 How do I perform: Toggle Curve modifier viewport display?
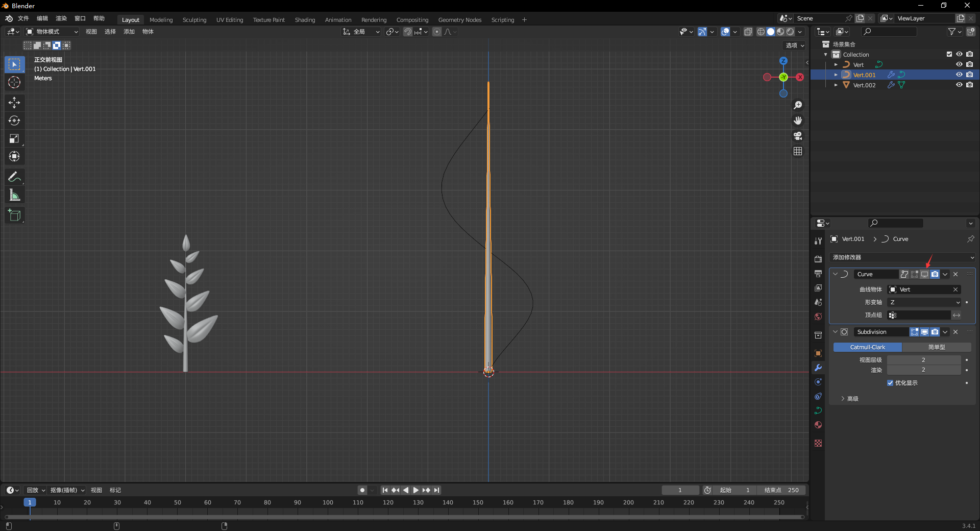[x=924, y=274]
